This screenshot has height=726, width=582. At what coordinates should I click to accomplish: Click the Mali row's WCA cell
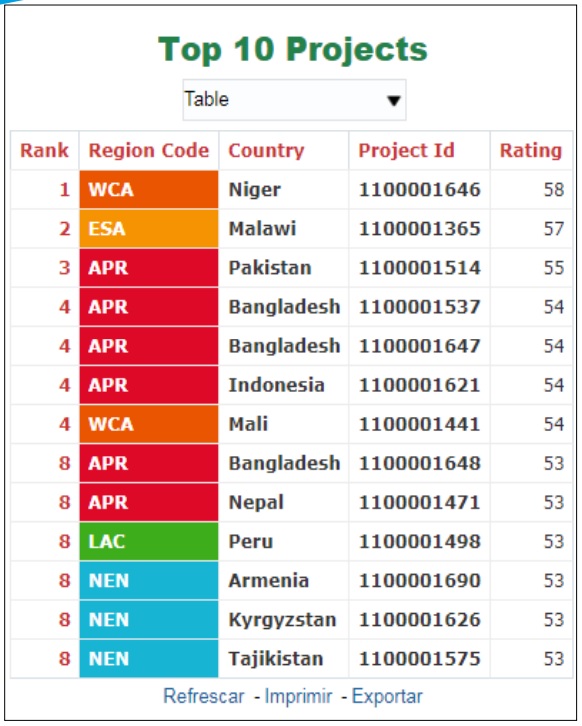point(149,424)
